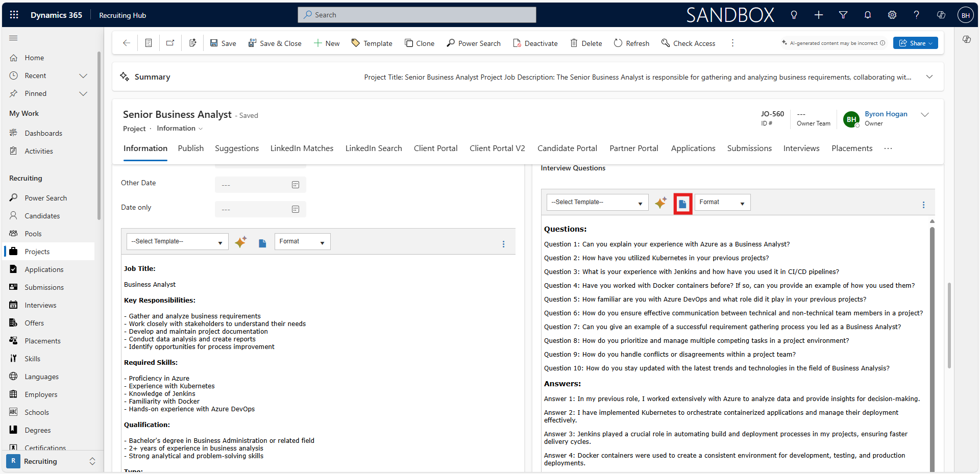Open the calendar picker for Date only
This screenshot has height=474, width=980.
(296, 209)
